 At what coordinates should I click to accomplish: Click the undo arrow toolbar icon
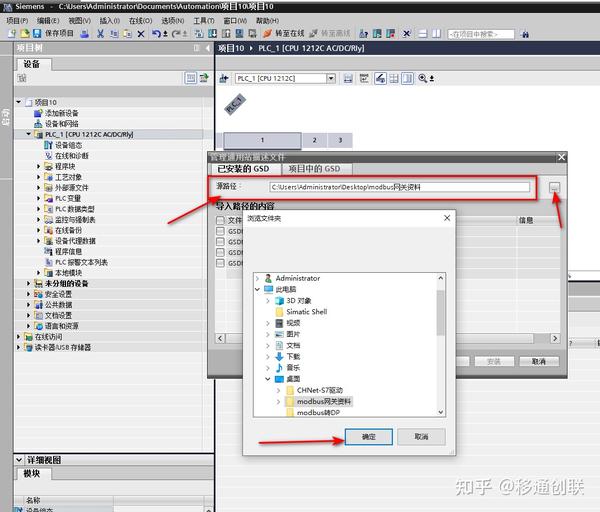(157, 34)
